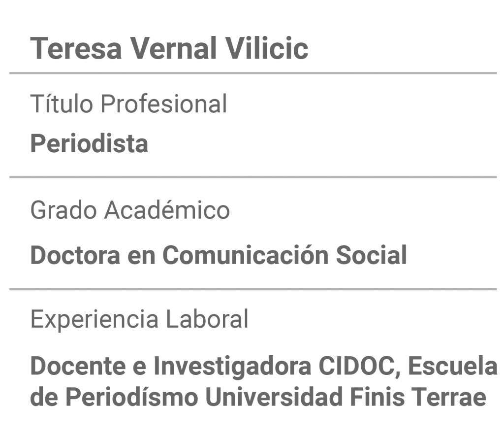504x440 pixels.
Task: Click the divider line above Experiencia Laboral
Action: point(253,289)
